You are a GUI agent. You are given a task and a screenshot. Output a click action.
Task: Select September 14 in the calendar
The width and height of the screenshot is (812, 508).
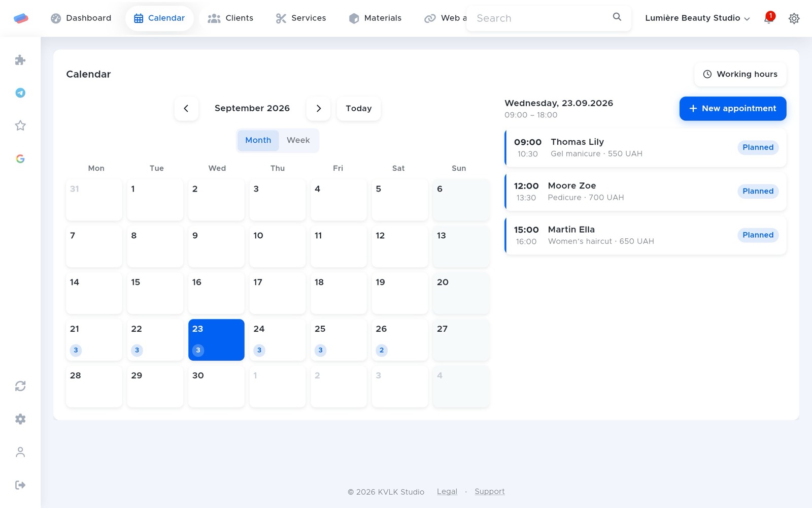pos(94,293)
